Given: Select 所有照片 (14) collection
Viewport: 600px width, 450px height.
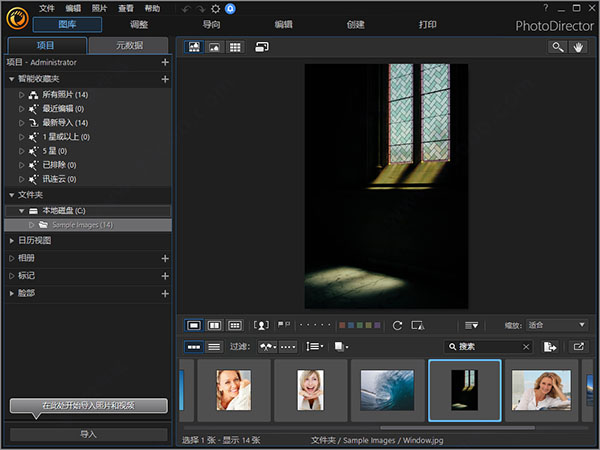Looking at the screenshot, I should 65,95.
